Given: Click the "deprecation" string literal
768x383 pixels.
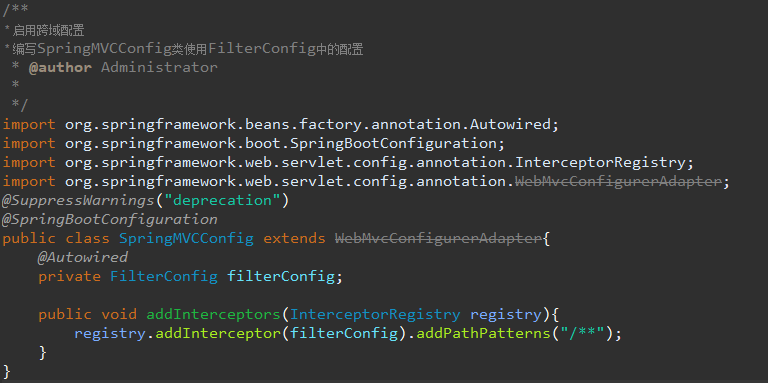Looking at the screenshot, I should (x=222, y=201).
